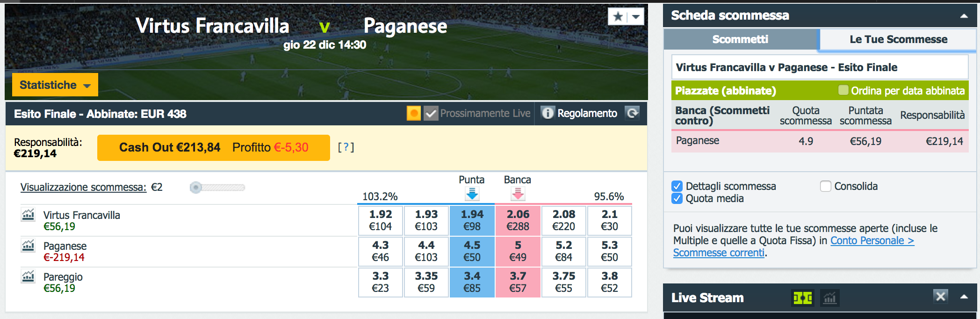Click the pitch view icon in Live Stream
This screenshot has width=980, height=319.
(x=803, y=297)
